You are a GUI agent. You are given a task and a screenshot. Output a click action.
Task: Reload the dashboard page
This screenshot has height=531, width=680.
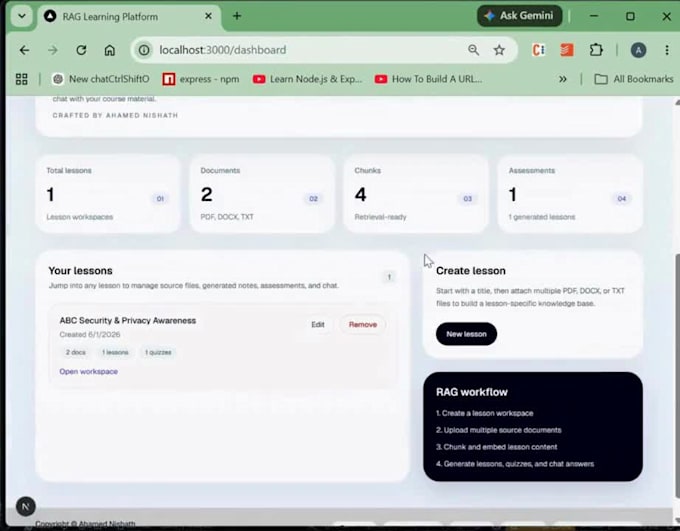[81, 50]
